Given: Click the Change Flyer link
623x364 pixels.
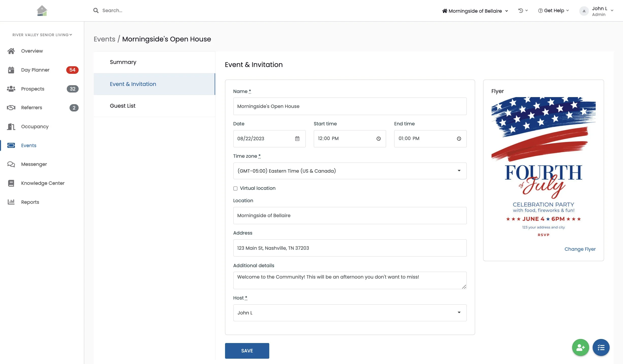Looking at the screenshot, I should click(x=580, y=249).
